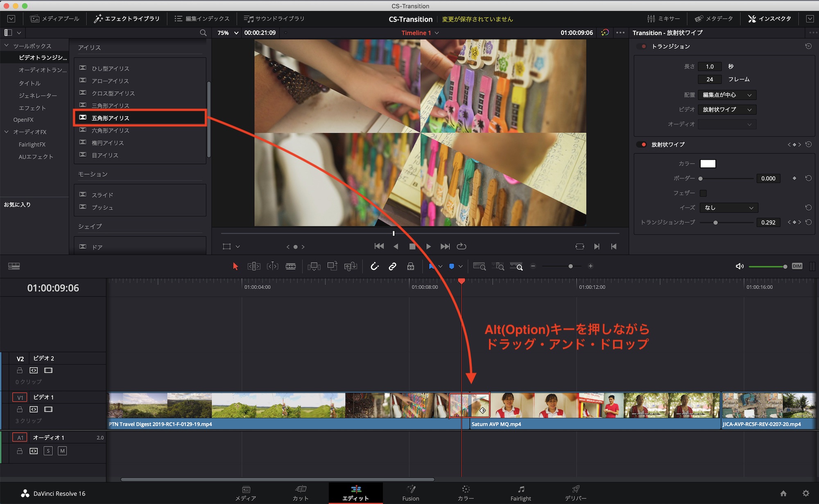Viewport: 819px width, 504px height.
Task: Click the loop playback icon
Action: [x=462, y=246]
